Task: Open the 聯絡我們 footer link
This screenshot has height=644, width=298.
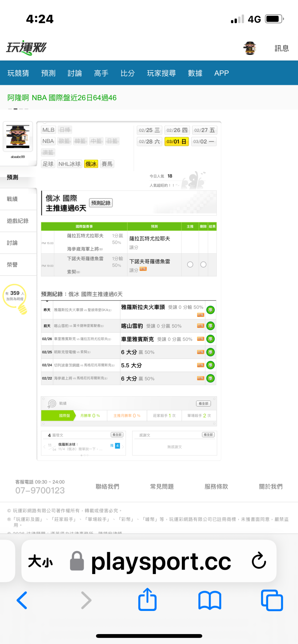Action: (107, 486)
